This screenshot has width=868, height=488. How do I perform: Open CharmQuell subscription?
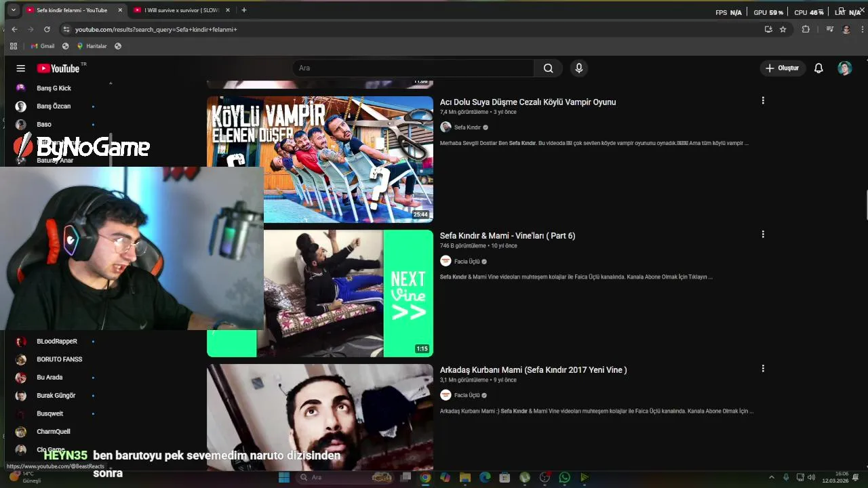54,432
